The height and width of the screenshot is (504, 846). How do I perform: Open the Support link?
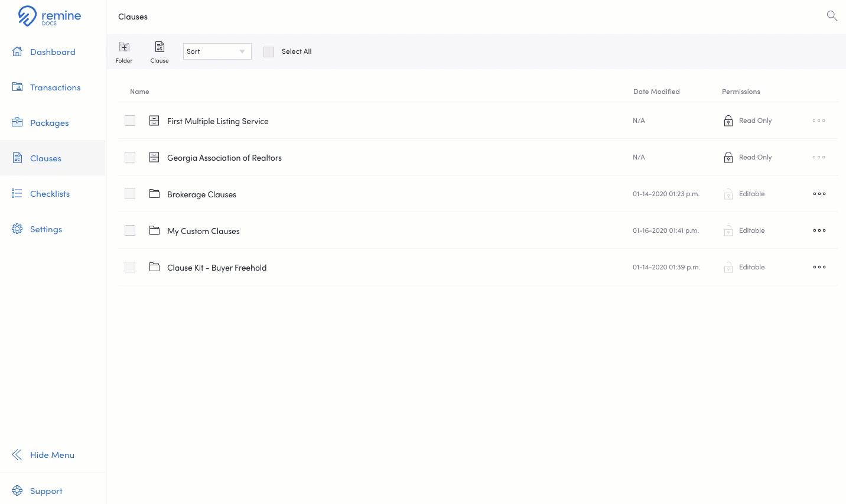pos(46,491)
